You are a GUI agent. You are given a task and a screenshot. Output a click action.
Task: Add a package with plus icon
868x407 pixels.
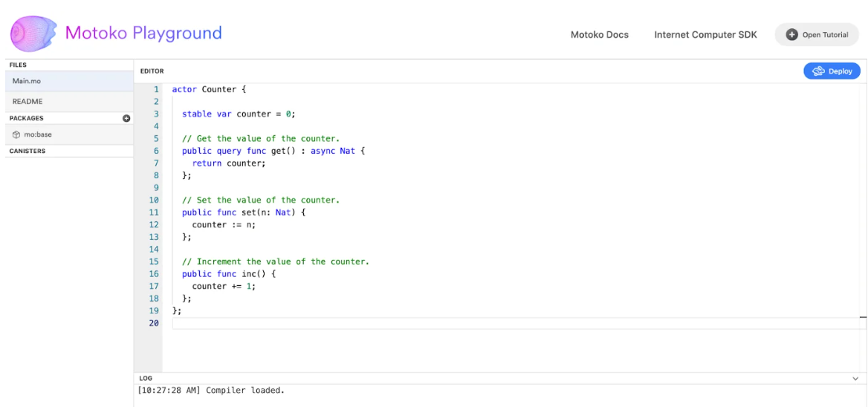(126, 118)
